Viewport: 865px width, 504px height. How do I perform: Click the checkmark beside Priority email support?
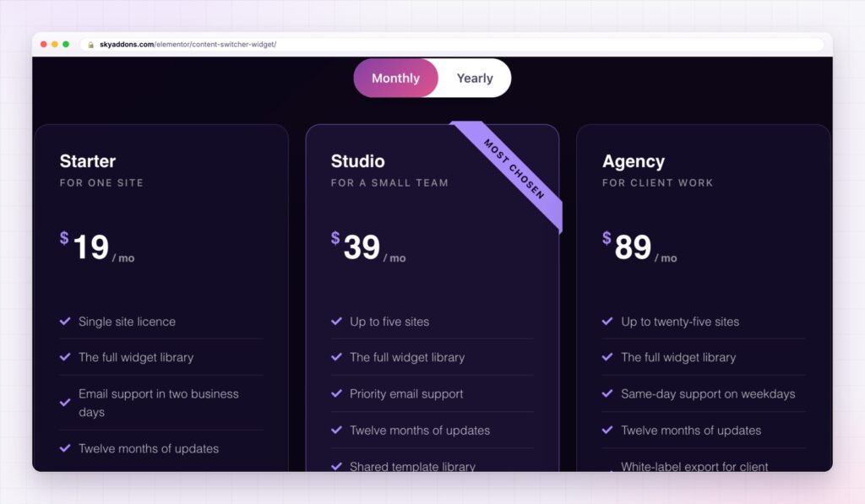(x=336, y=393)
